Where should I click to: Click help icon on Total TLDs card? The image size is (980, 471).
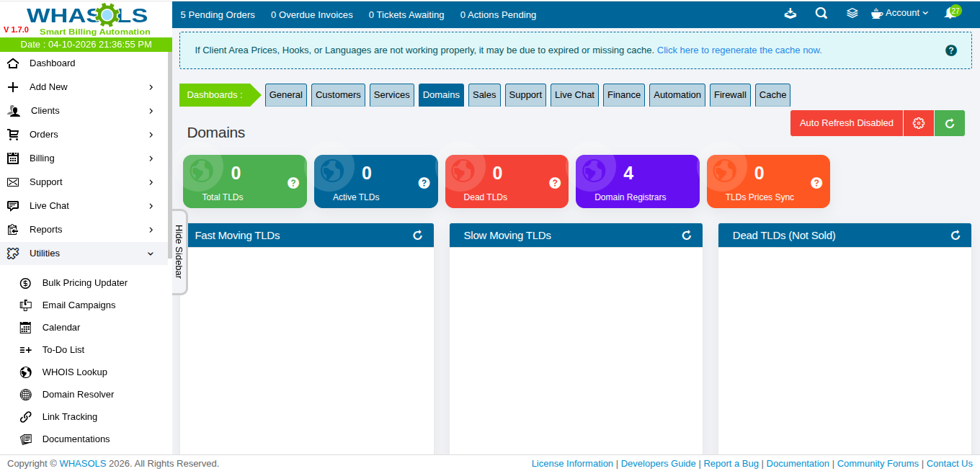[293, 183]
